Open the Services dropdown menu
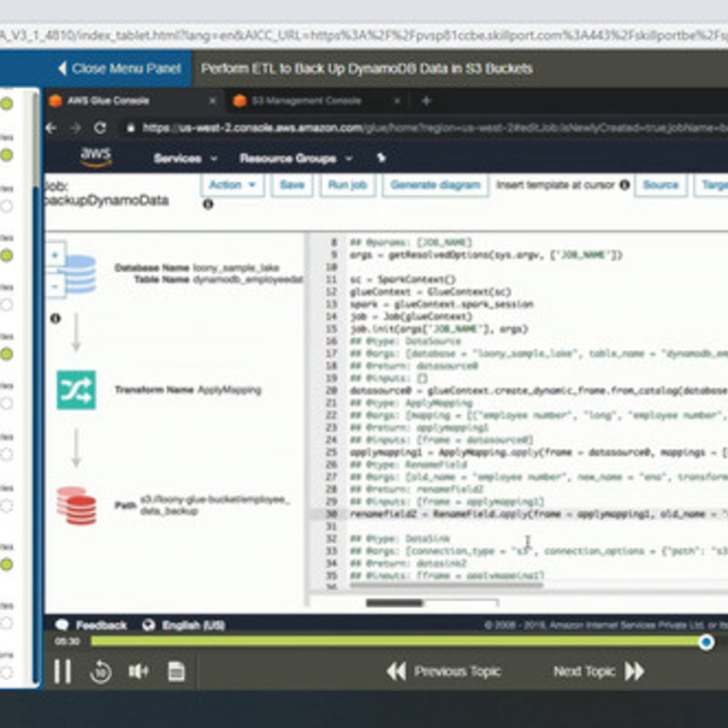Image resolution: width=728 pixels, height=728 pixels. pos(186,158)
